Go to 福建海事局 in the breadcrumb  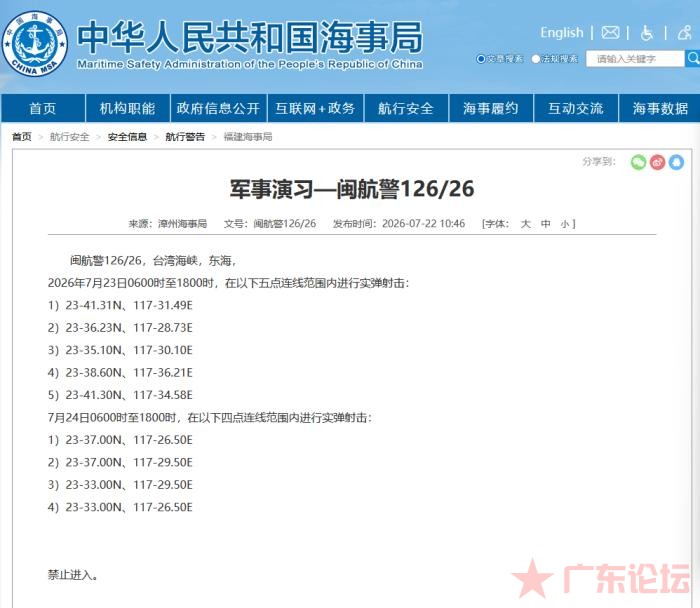[248, 137]
